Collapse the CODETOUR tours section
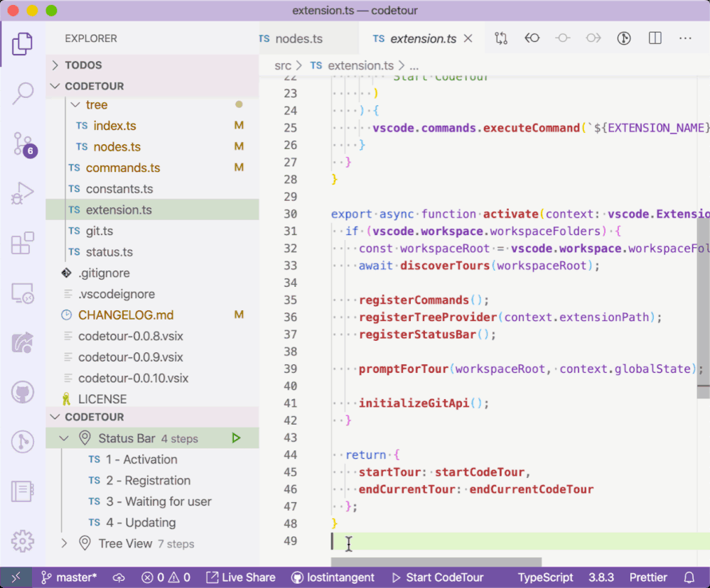The width and height of the screenshot is (710, 588). [152, 417]
